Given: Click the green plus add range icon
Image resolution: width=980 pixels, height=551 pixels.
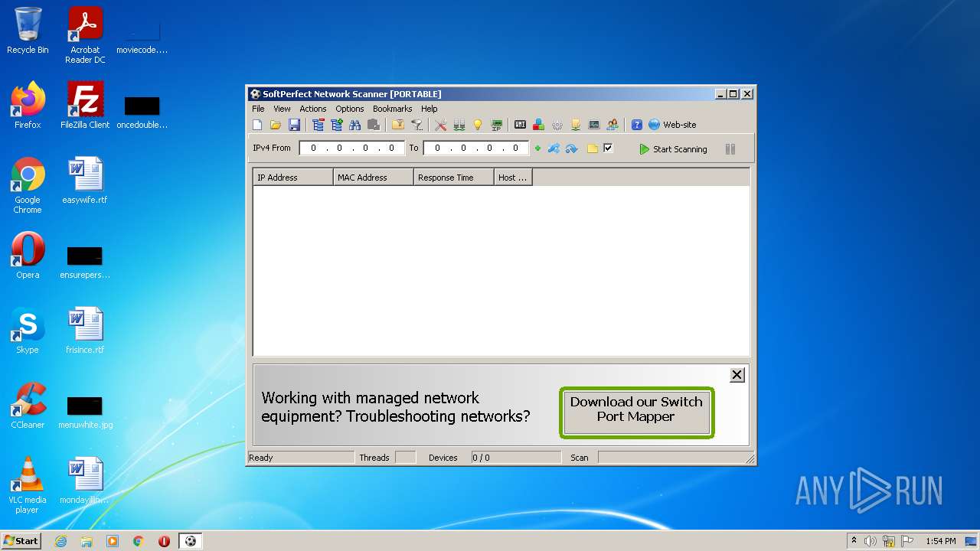Looking at the screenshot, I should [x=537, y=148].
